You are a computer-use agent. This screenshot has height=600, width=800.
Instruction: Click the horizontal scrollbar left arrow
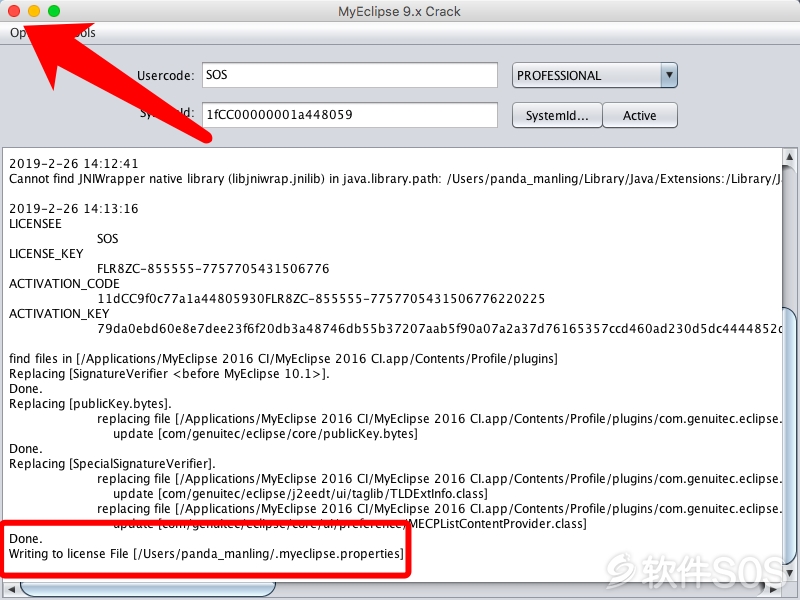coord(11,589)
